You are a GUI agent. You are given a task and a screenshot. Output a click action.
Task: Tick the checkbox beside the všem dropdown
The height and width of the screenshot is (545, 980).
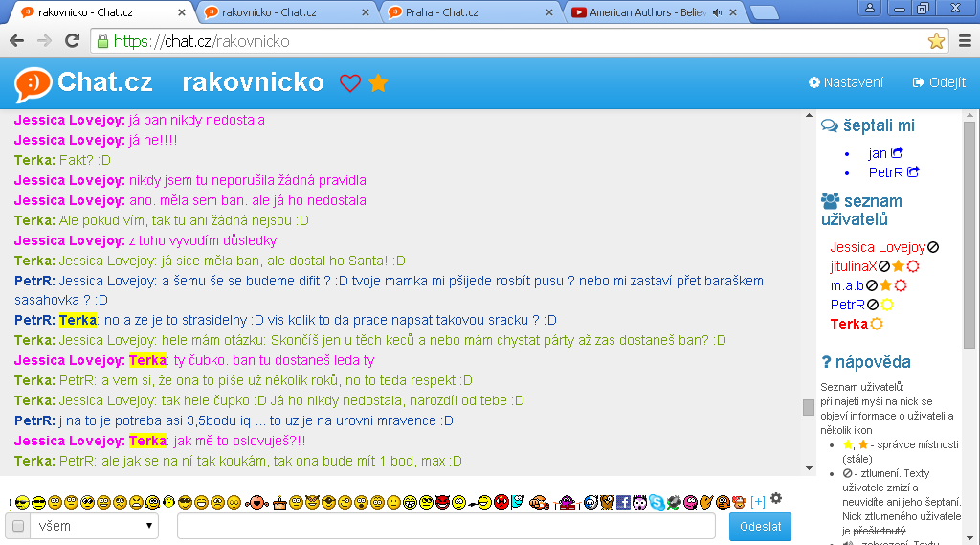tap(18, 526)
